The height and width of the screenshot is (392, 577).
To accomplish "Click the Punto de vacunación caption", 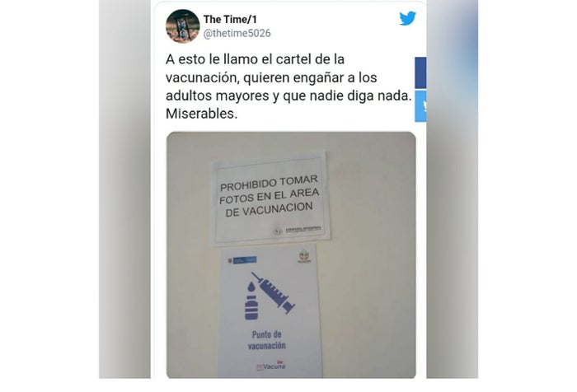I will (267, 340).
